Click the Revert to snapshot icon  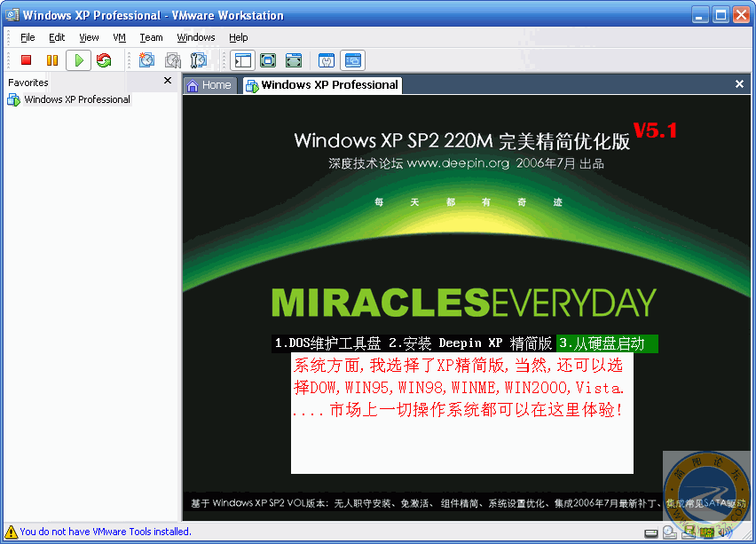tap(173, 60)
